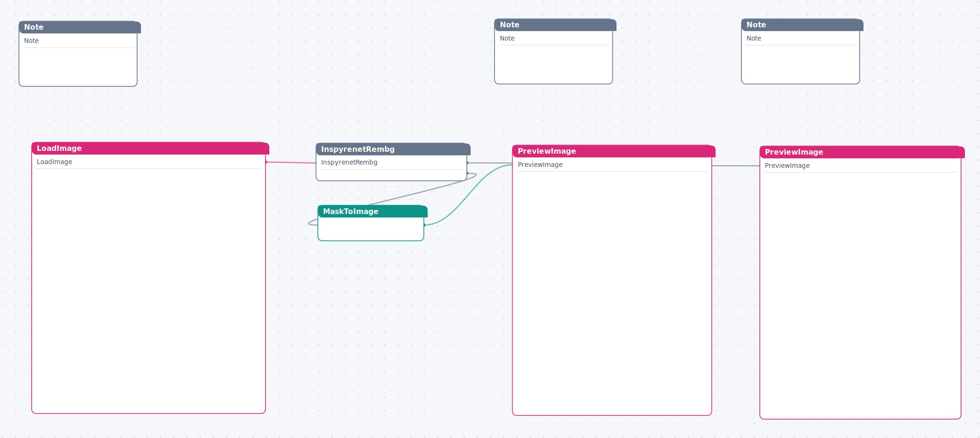Click the 'InspyrenetRembg' text under the header
The image size is (980, 438).
coord(349,162)
